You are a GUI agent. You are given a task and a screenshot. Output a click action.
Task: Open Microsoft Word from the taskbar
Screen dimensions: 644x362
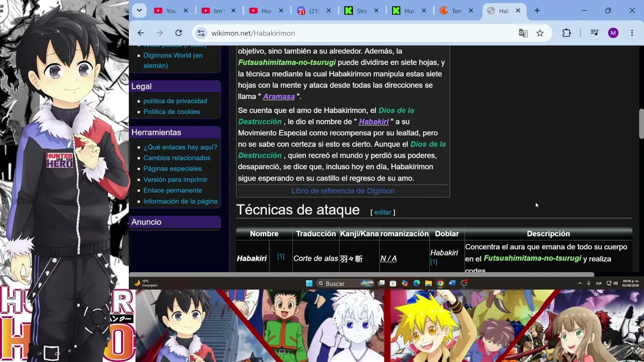(452, 284)
